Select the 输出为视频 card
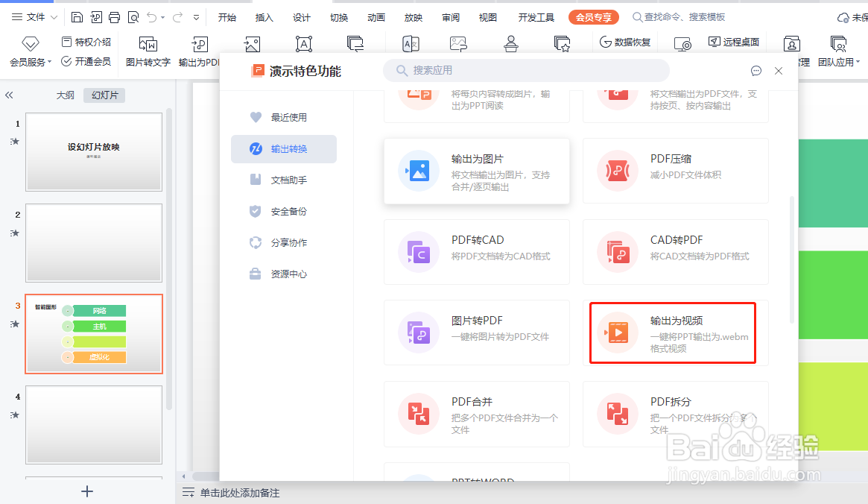The image size is (868, 504). pyautogui.click(x=675, y=333)
